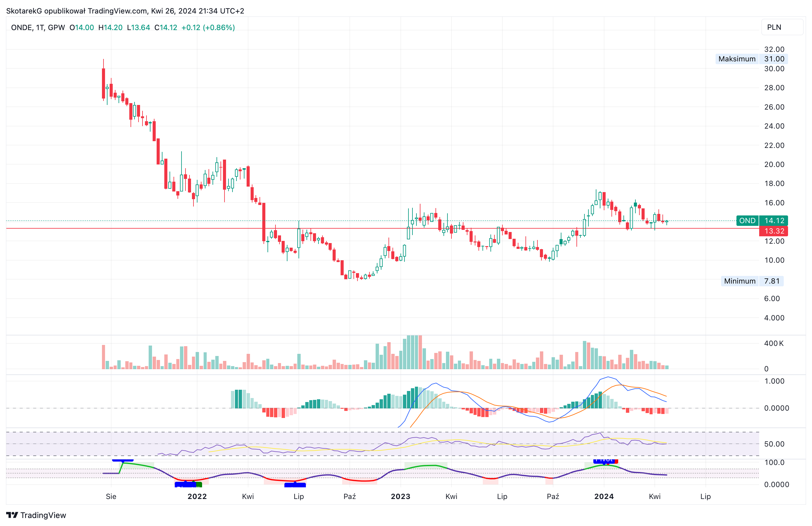This screenshot has width=812, height=526.
Task: Click the 1.000 MACD scale label
Action: coord(774,381)
